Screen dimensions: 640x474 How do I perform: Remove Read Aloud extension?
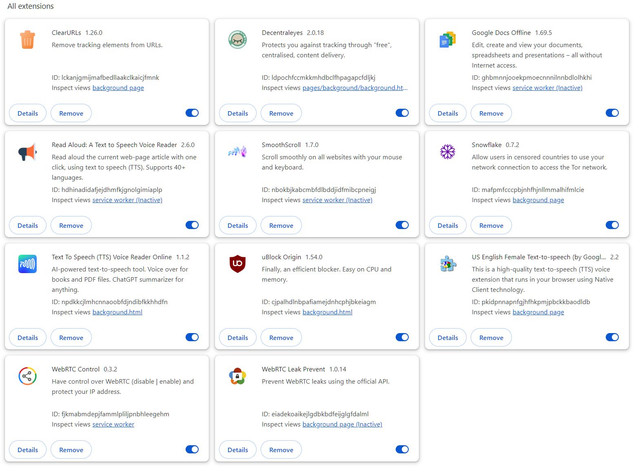[71, 225]
